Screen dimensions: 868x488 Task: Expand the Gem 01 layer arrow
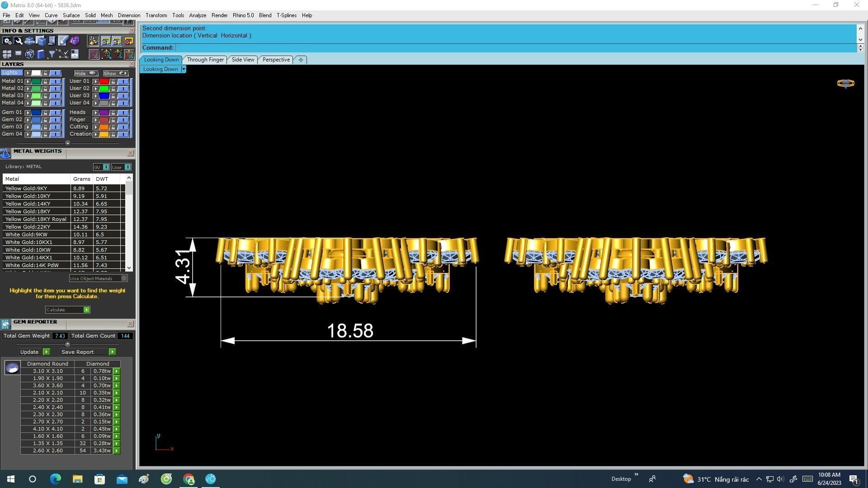coord(28,113)
